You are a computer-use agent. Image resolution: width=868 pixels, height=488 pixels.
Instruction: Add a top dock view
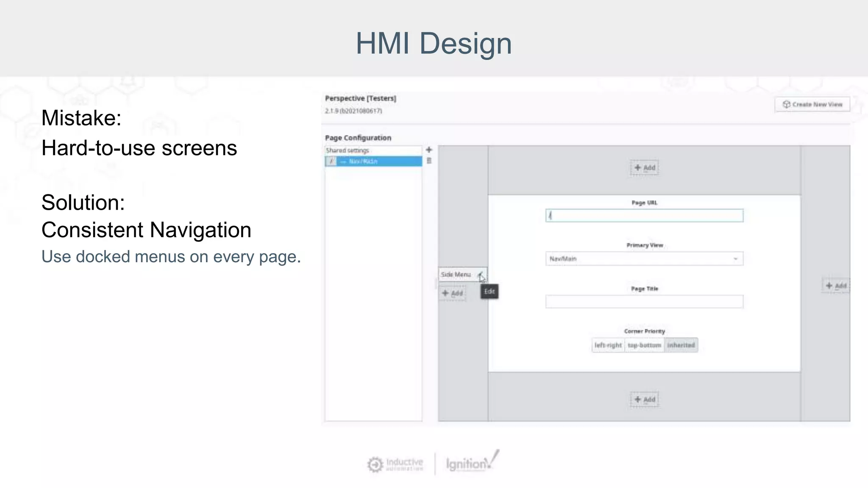644,168
